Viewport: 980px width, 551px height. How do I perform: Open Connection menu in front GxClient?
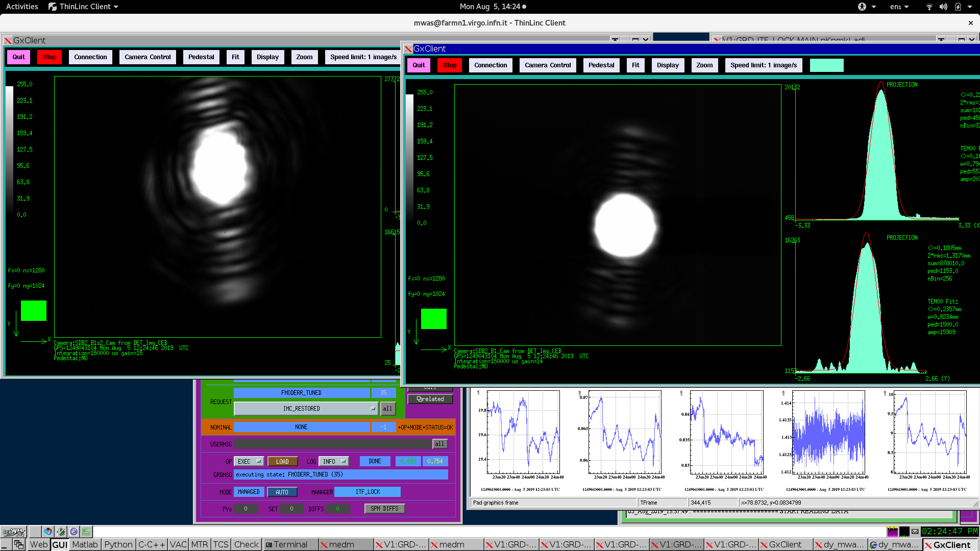click(491, 65)
